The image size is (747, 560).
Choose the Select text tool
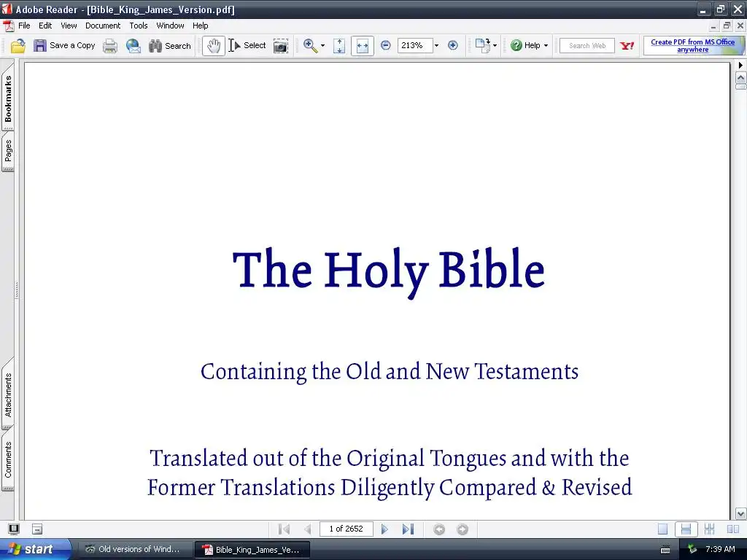pyautogui.click(x=247, y=46)
